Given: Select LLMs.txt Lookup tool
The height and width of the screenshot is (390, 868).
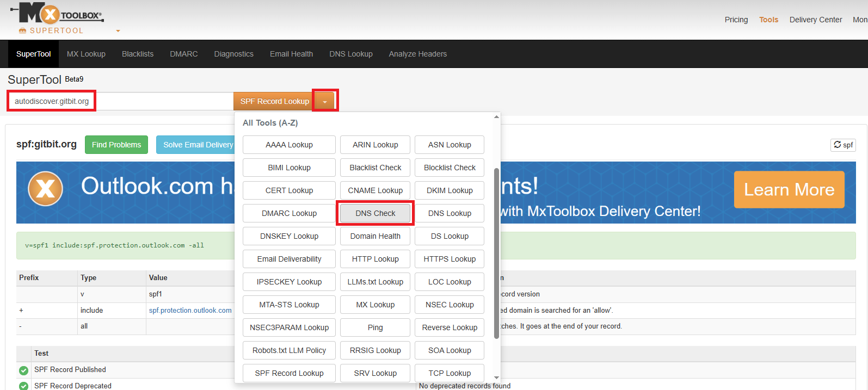Looking at the screenshot, I should point(375,282).
